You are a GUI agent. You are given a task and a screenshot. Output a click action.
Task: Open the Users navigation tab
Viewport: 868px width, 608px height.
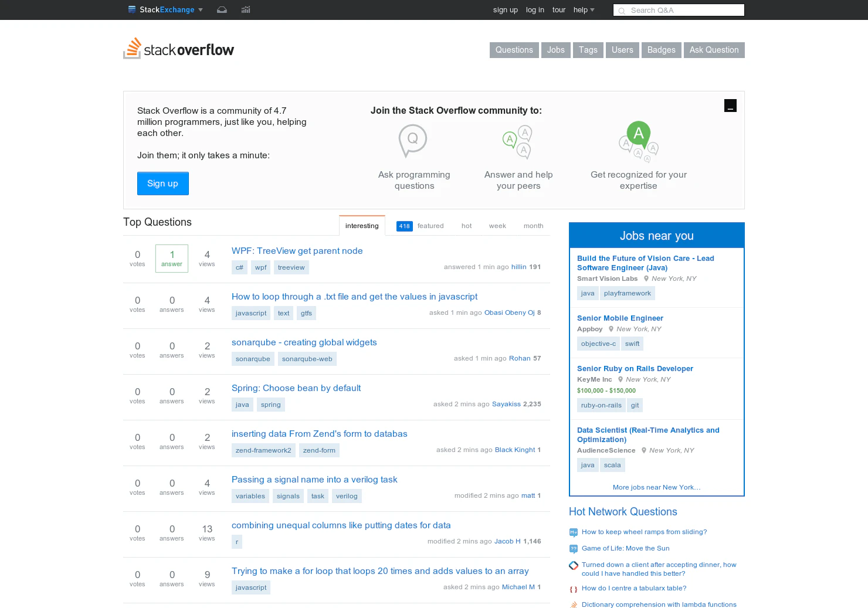622,50
